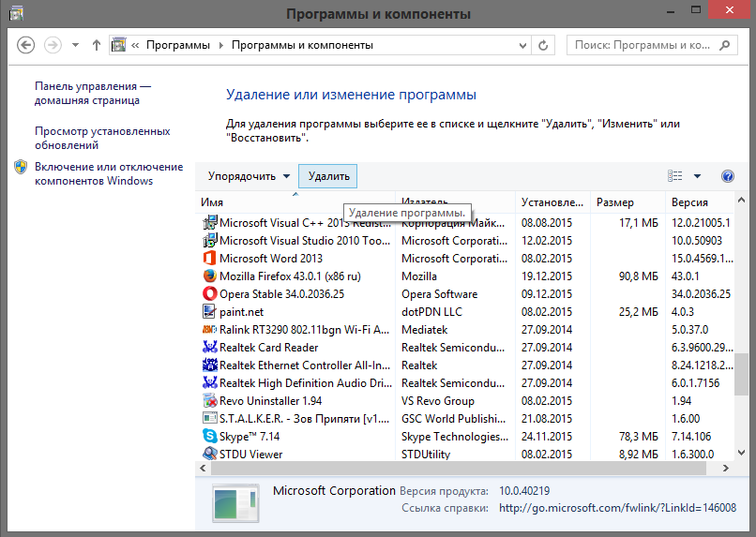Click the horizontal scrollbar thumb

[459, 469]
